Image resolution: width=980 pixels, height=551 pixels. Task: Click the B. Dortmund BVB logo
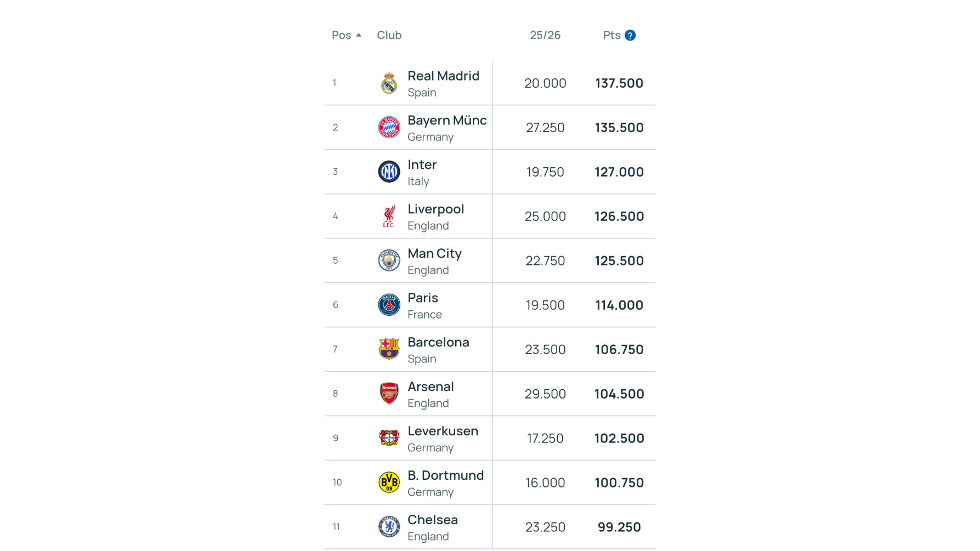click(389, 482)
